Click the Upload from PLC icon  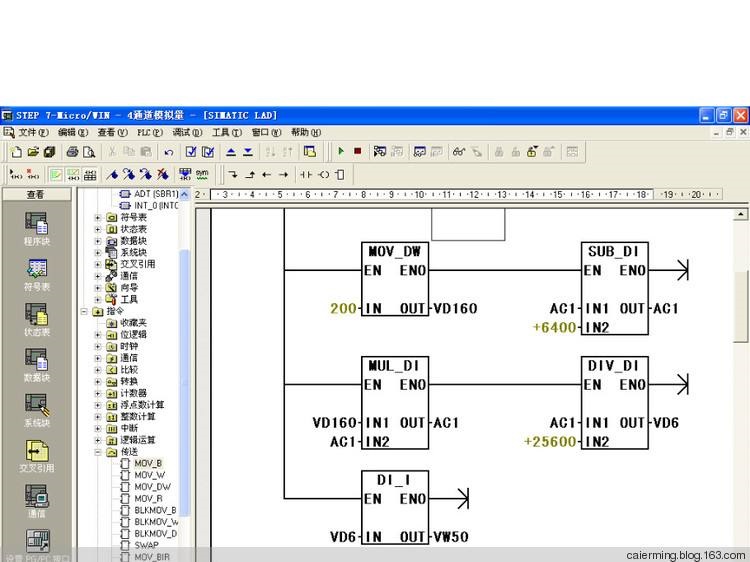coord(231,152)
